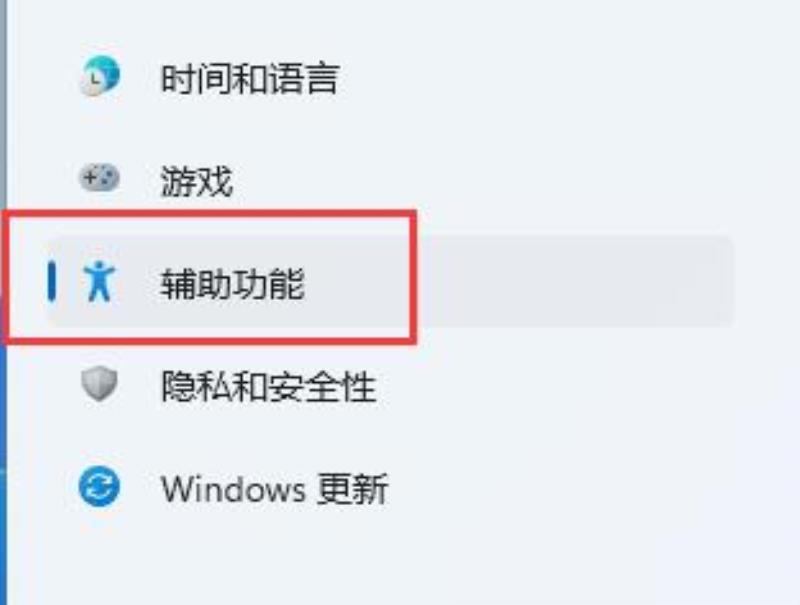Click the 更新 characters in the last entry

(353, 489)
